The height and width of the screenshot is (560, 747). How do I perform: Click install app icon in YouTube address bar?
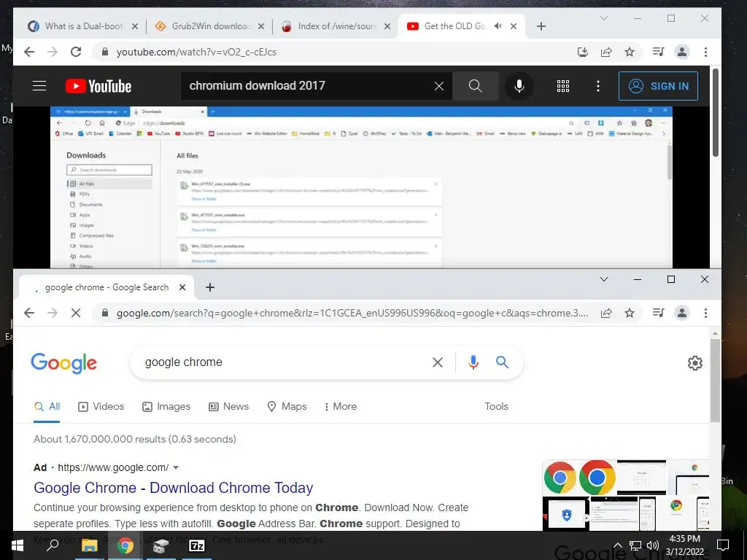[x=583, y=52]
